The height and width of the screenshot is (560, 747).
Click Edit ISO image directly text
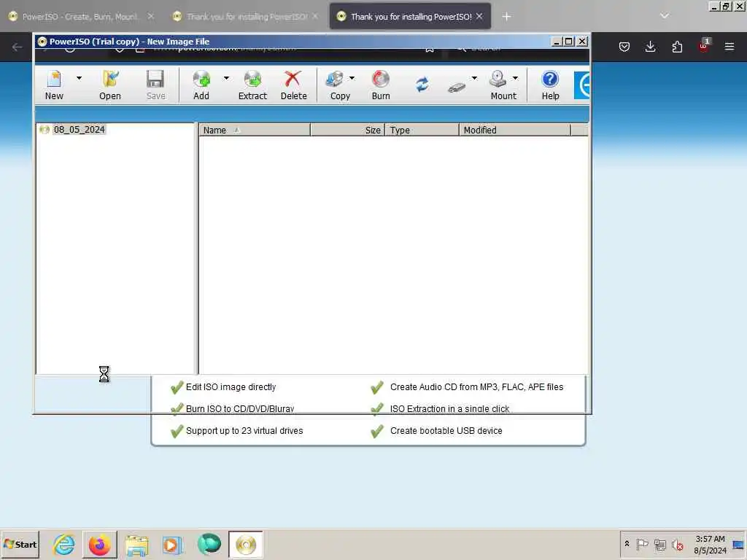point(231,386)
